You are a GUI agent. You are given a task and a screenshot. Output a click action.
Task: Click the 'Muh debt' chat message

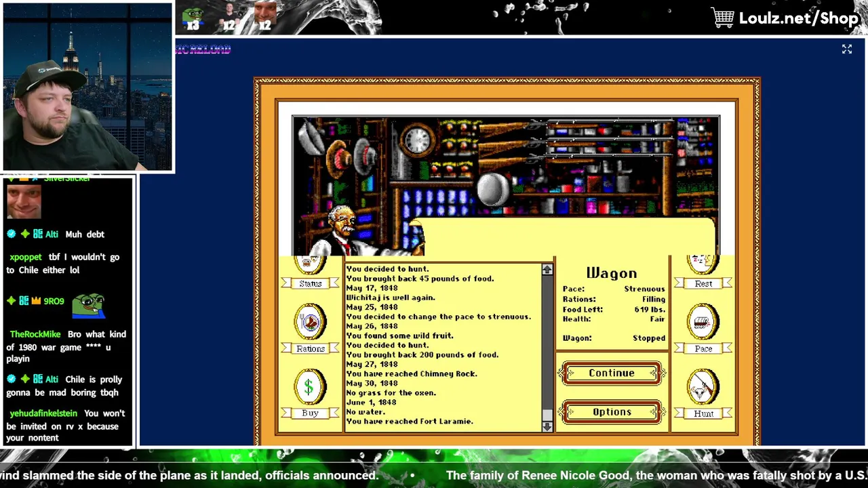point(85,234)
